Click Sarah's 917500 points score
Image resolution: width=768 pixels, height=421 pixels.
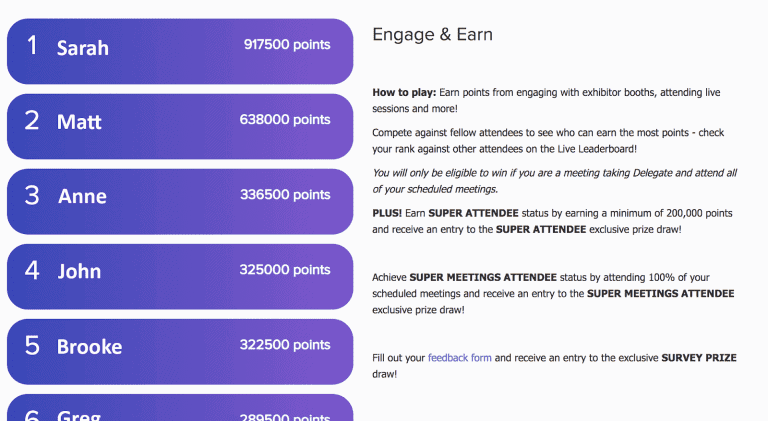[x=286, y=45]
